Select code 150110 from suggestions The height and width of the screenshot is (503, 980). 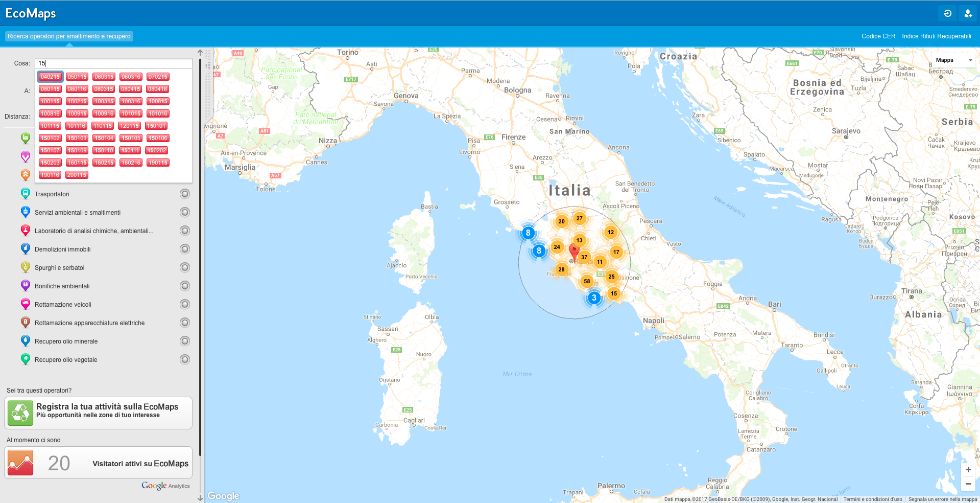pos(104,150)
